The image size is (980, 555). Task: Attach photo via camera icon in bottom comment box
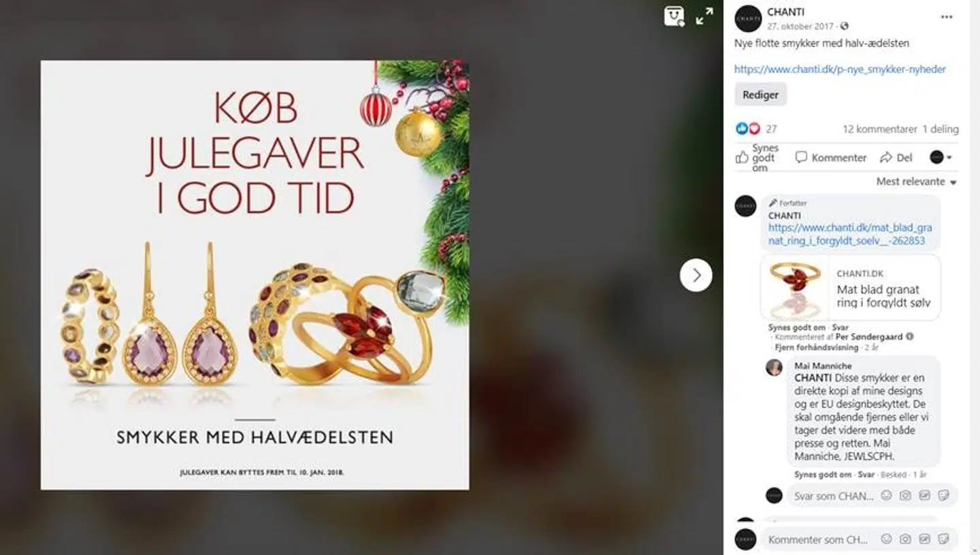coord(905,539)
